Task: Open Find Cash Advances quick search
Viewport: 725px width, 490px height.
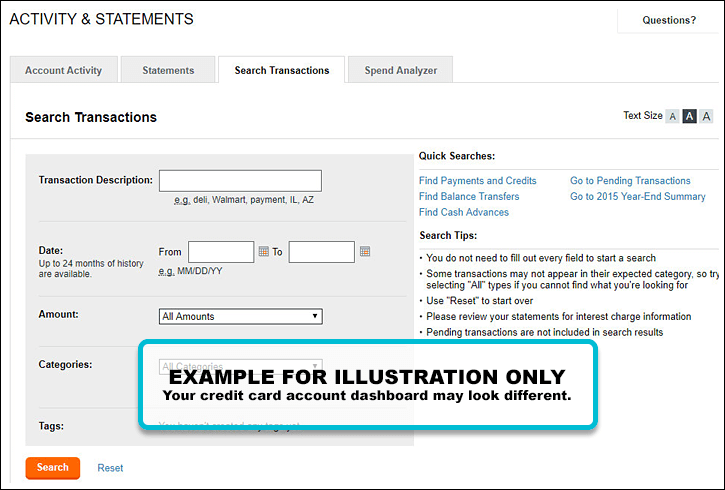Action: (x=464, y=212)
